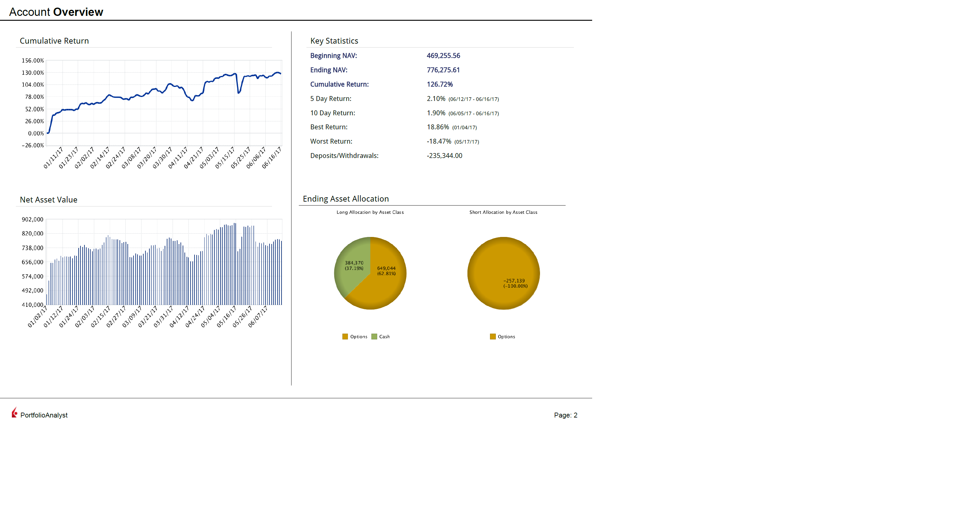
Task: Click the 5 Day Return 2.10% value
Action: 436,99
